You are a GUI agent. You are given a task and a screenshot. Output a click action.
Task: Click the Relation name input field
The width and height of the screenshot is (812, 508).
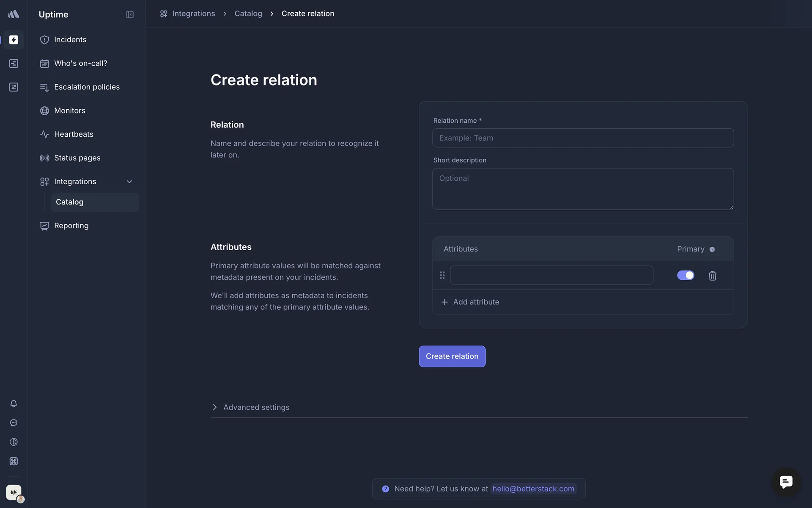point(583,138)
